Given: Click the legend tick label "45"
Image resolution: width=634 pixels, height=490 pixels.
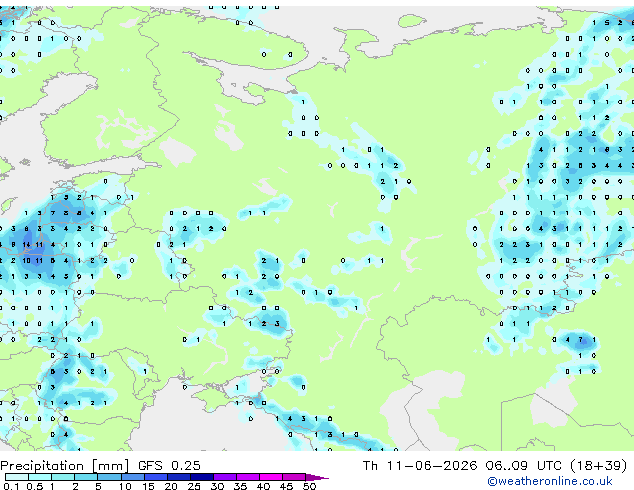Looking at the screenshot, I should click(x=286, y=486).
